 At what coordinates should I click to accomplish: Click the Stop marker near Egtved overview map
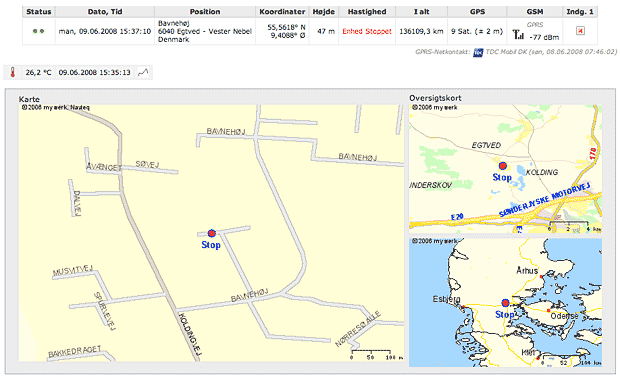click(x=503, y=166)
